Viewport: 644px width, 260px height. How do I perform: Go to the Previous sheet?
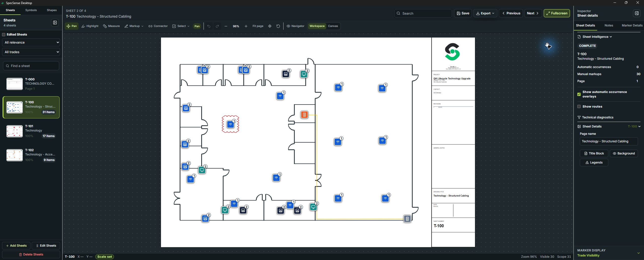(511, 13)
